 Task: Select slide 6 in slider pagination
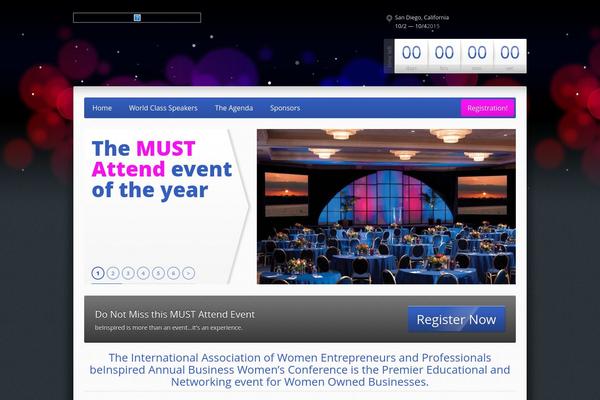173,273
